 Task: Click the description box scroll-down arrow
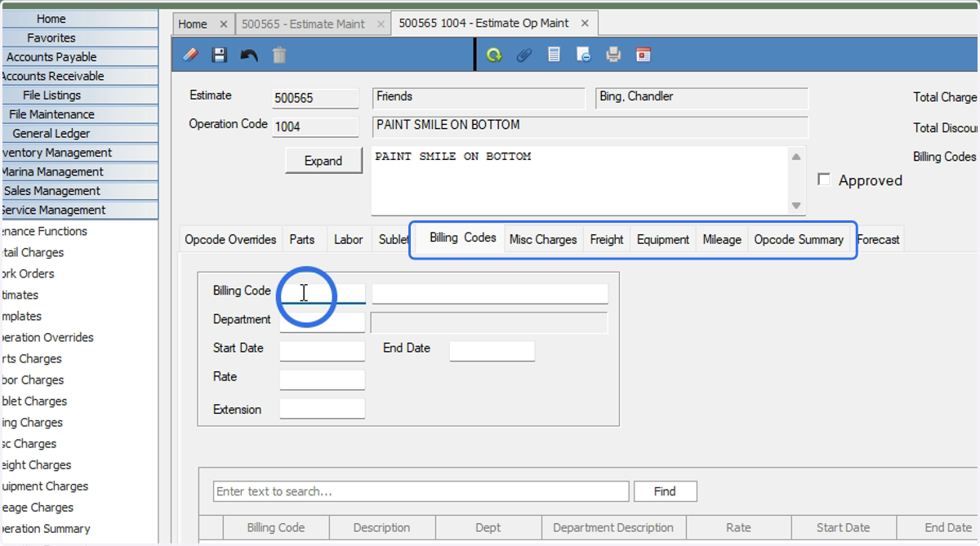pos(796,206)
